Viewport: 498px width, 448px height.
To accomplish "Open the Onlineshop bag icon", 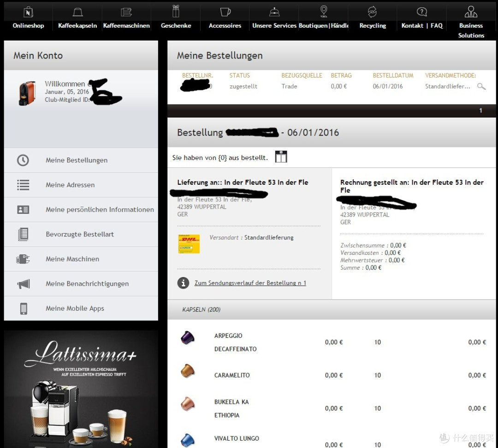I will pyautogui.click(x=28, y=12).
